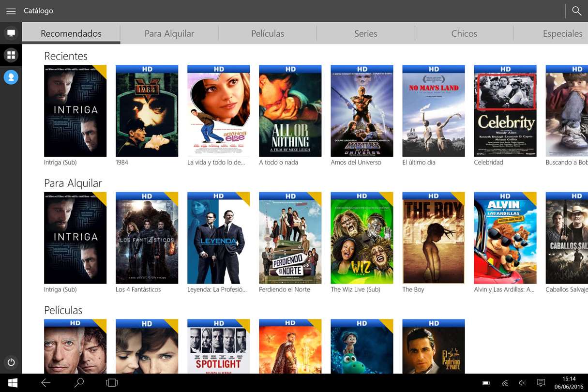Open the Celebrity movie poster
Screen dimensions: 588x392
(x=505, y=111)
